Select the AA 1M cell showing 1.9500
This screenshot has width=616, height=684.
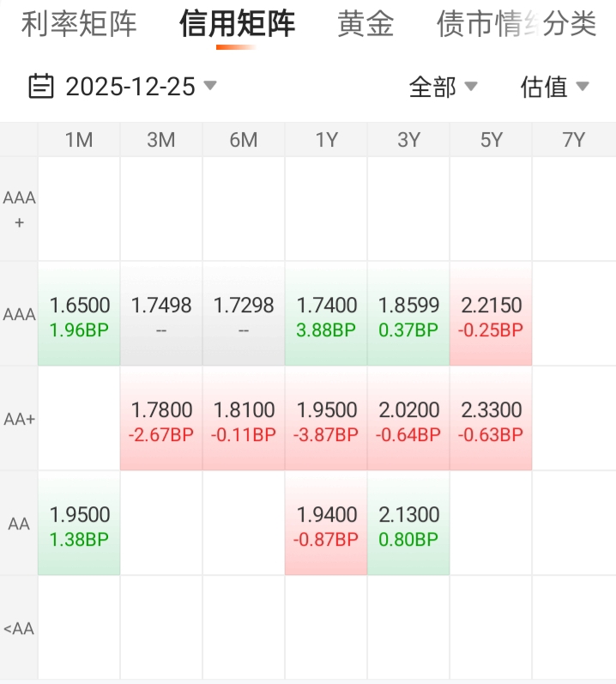pyautogui.click(x=79, y=524)
